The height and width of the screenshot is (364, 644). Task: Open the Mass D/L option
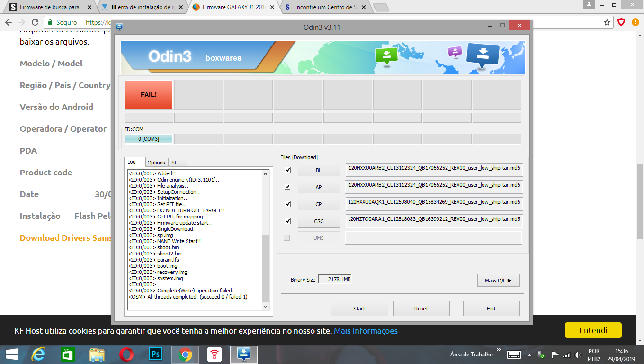click(498, 281)
